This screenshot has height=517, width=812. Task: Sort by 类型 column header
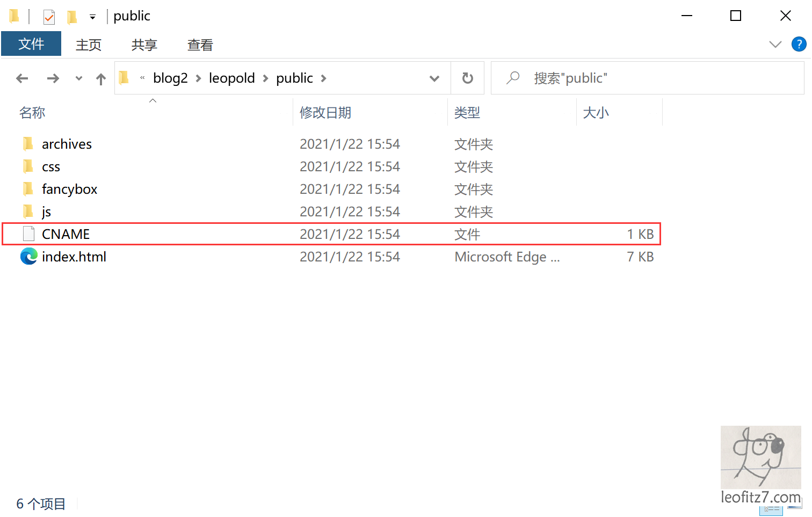tap(467, 113)
